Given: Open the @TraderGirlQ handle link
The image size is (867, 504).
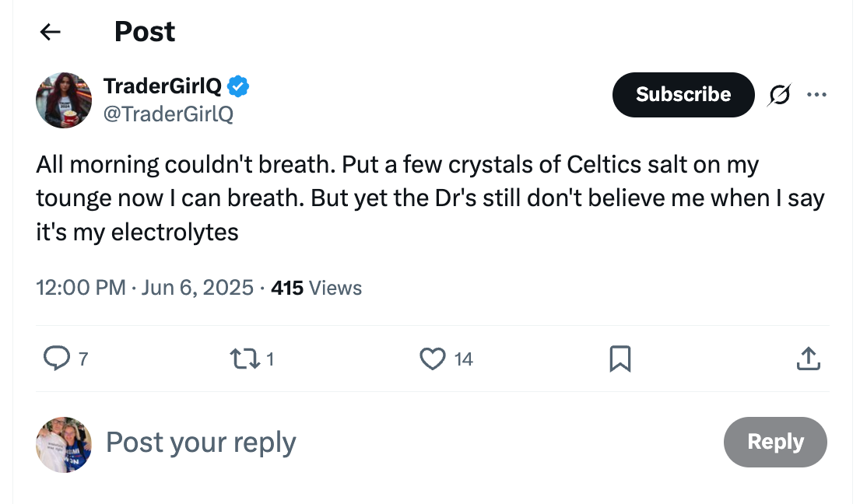Looking at the screenshot, I should [x=168, y=114].
